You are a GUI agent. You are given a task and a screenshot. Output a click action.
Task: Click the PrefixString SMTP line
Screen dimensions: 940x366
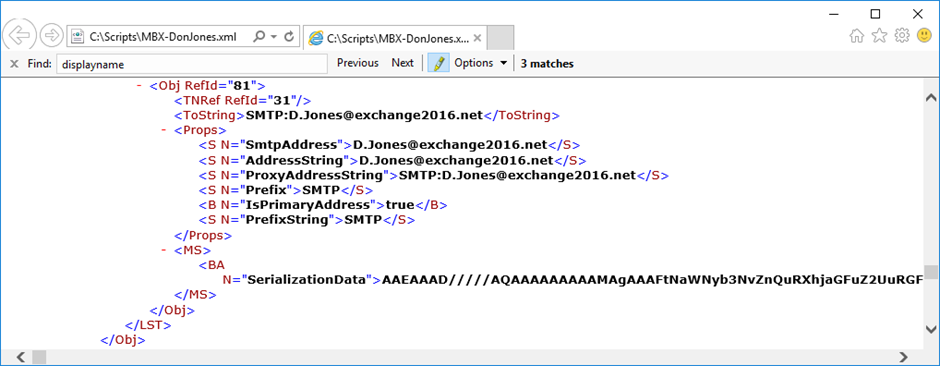coord(307,220)
